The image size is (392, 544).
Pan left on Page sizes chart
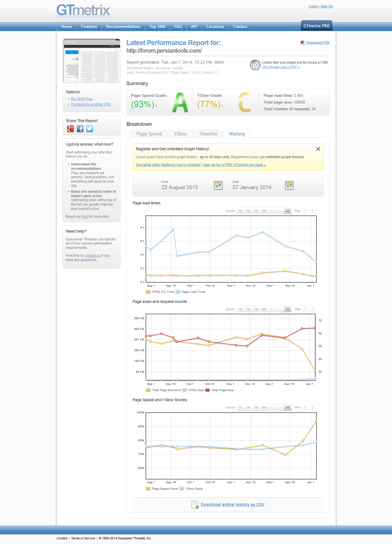click(x=305, y=309)
